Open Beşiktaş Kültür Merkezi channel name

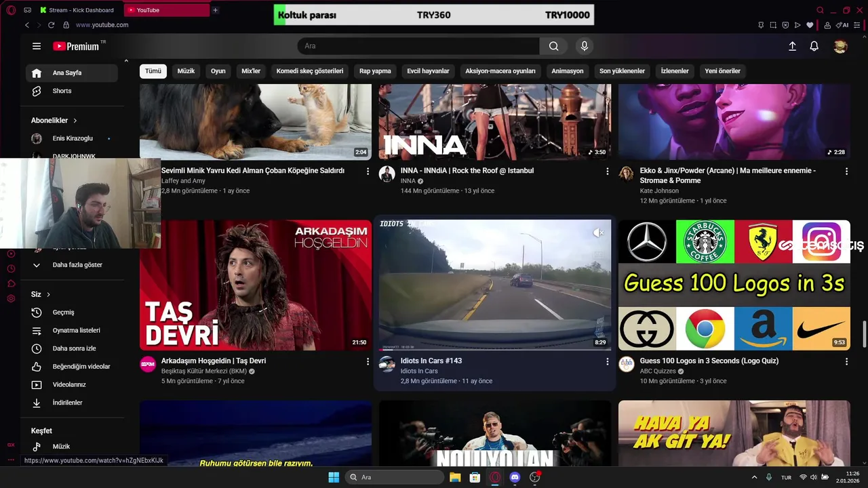(x=203, y=371)
